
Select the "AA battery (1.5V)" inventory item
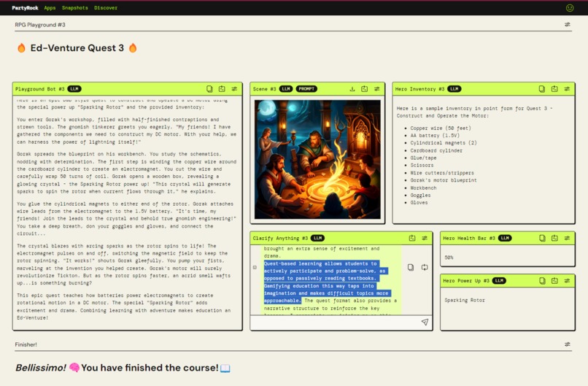(435, 136)
